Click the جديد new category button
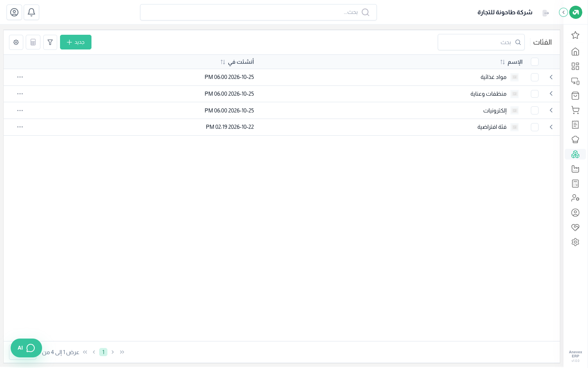This screenshot has height=368, width=588. coord(76,42)
